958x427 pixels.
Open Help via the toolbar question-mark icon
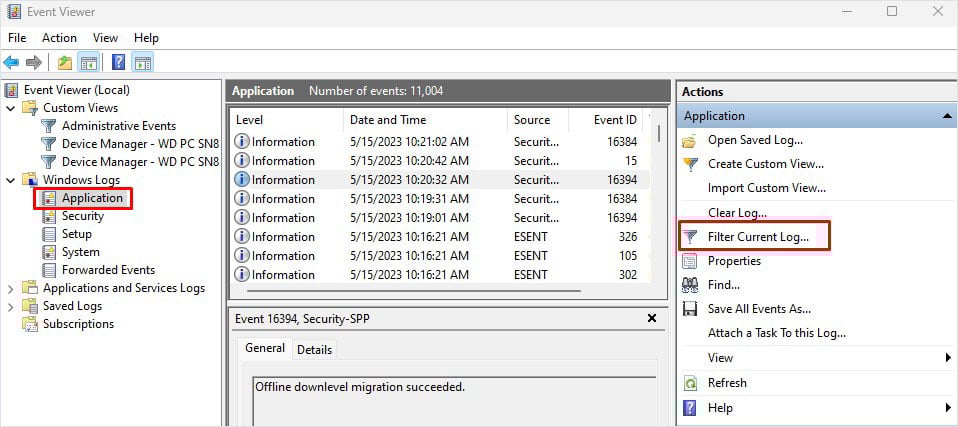pyautogui.click(x=118, y=63)
